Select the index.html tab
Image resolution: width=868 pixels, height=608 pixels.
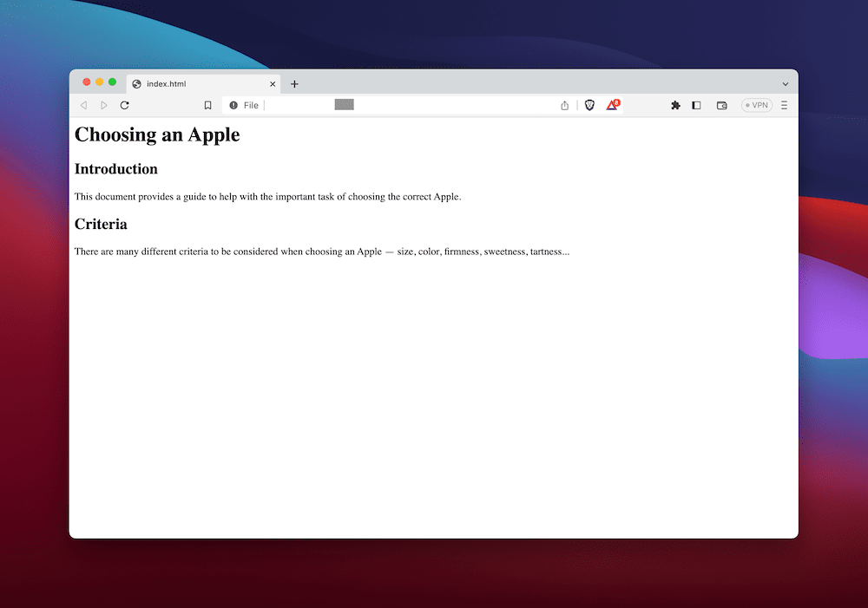pos(187,83)
